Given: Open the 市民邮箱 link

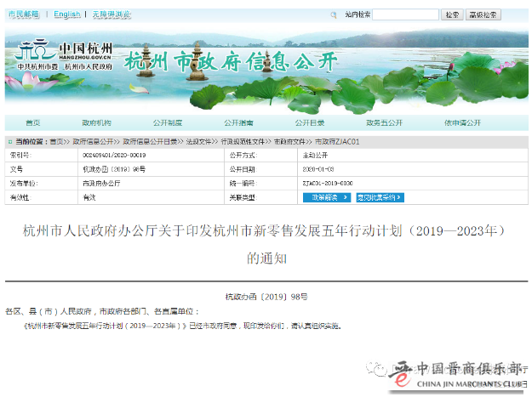Looking at the screenshot, I should click(x=23, y=14).
